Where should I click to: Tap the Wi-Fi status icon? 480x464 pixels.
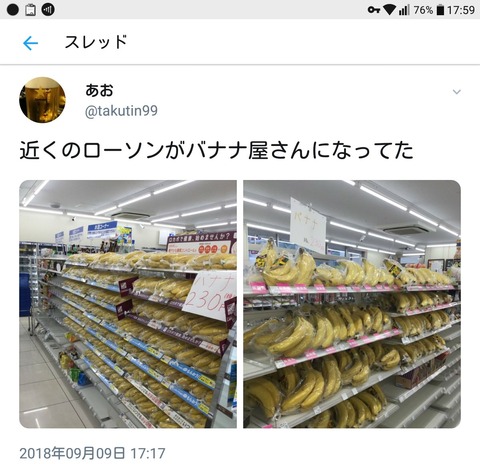click(389, 10)
